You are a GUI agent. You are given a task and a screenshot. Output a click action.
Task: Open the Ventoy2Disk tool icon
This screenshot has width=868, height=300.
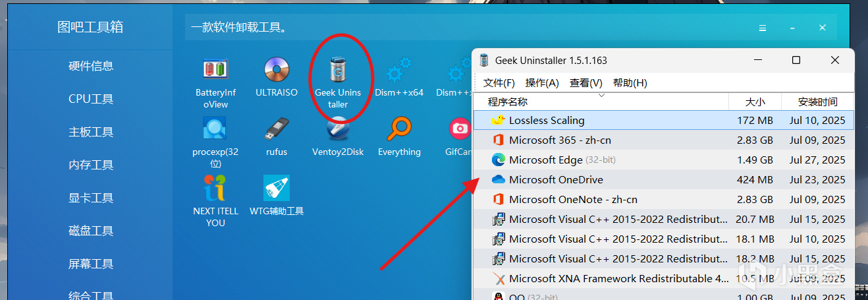(x=338, y=129)
